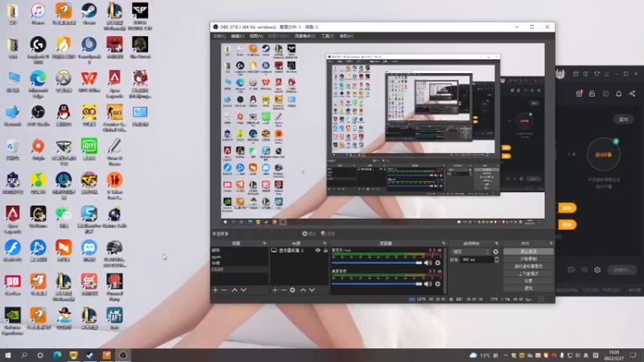Open the Steam desktop shortcut
This screenshot has width=644, height=362.
[89, 14]
